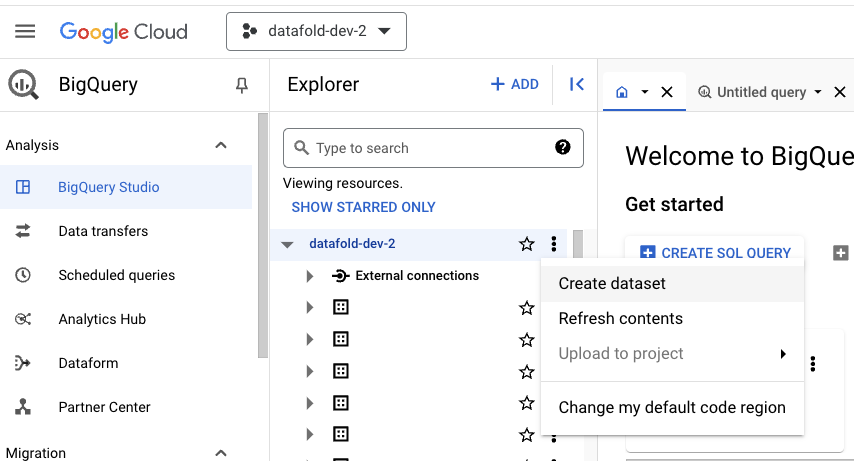Open the Upload to project submenu
This screenshot has width=854, height=461.
[x=672, y=354]
